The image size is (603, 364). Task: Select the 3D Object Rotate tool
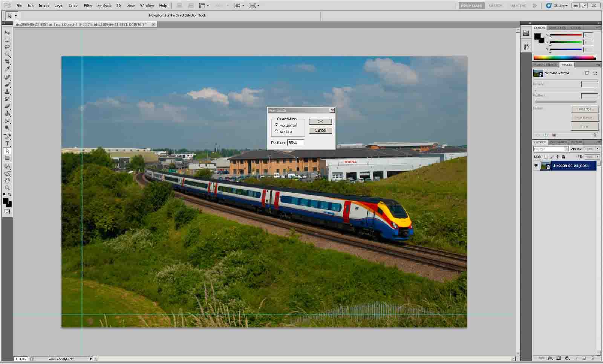[7, 166]
